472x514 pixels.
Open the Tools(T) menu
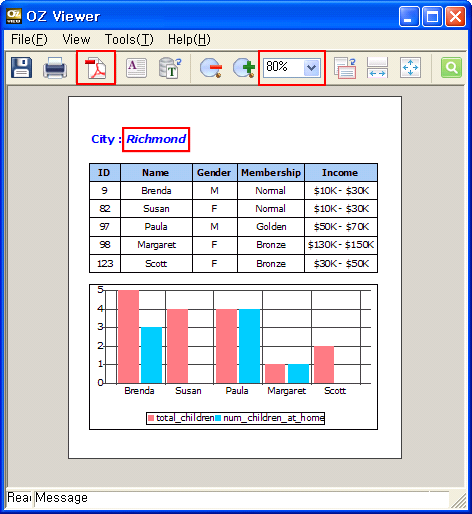pyautogui.click(x=129, y=39)
